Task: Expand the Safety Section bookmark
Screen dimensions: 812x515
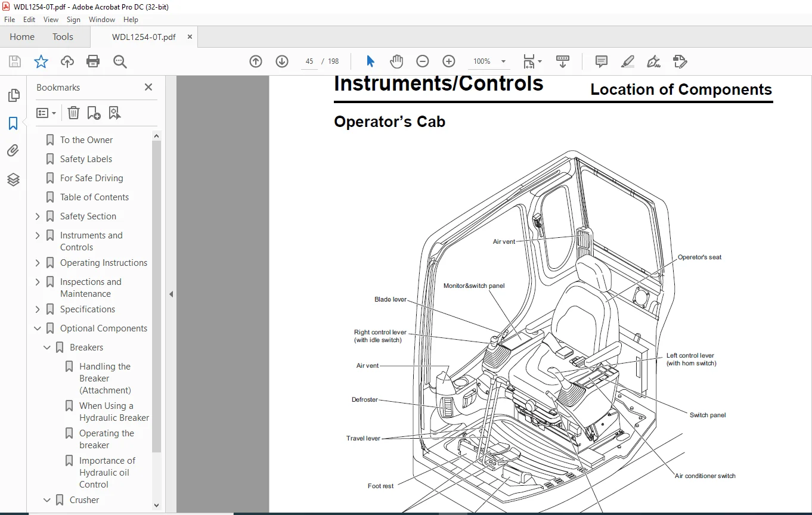Action: pos(38,216)
